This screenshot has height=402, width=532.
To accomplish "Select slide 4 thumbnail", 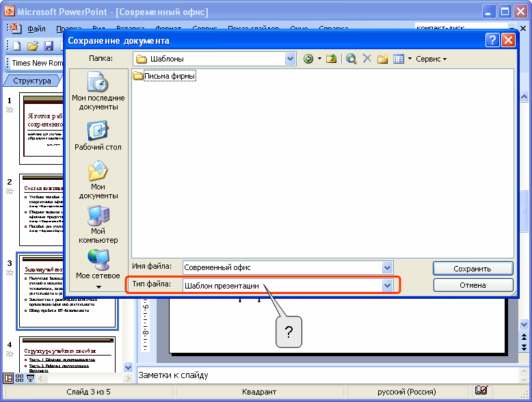I will 67,355.
